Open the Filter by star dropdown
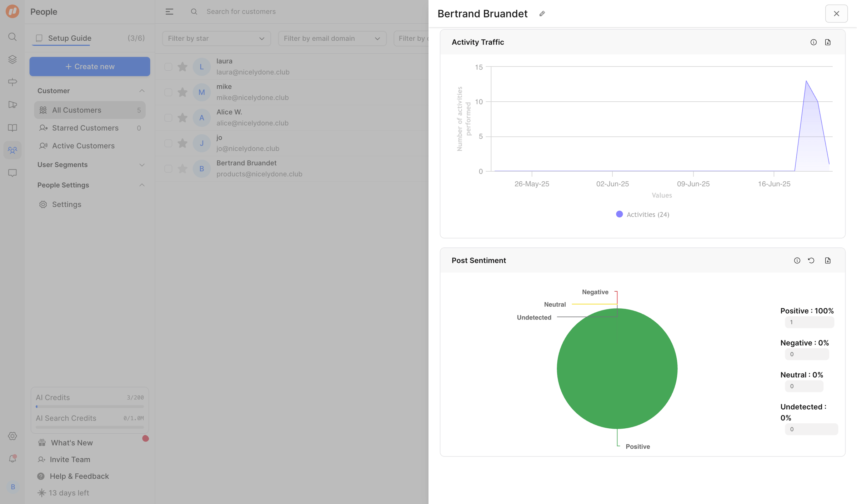The image size is (857, 504). [x=216, y=39]
